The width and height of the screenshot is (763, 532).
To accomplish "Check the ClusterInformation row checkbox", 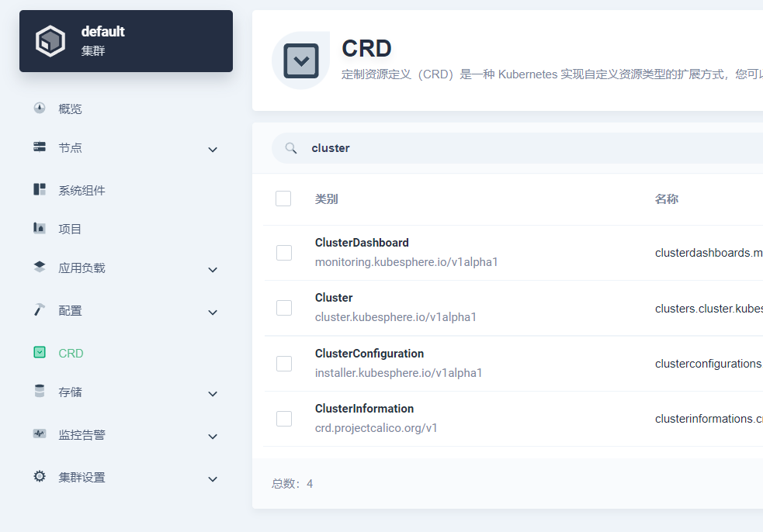I will [284, 419].
